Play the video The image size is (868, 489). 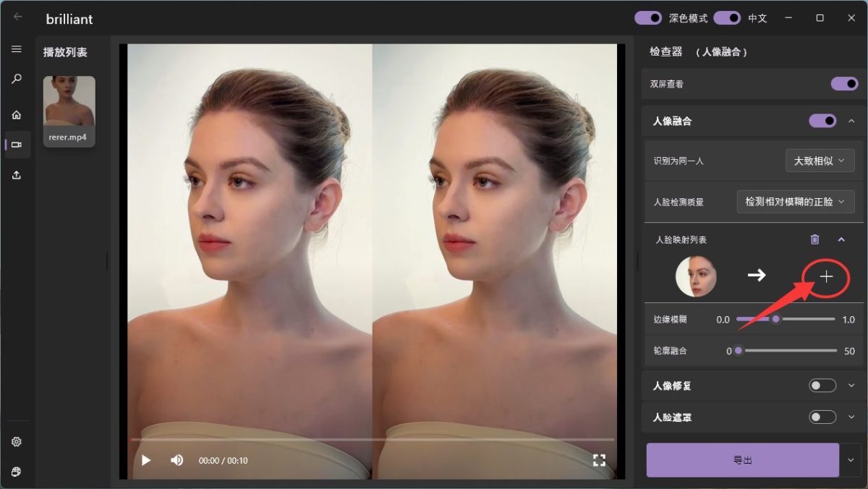146,460
